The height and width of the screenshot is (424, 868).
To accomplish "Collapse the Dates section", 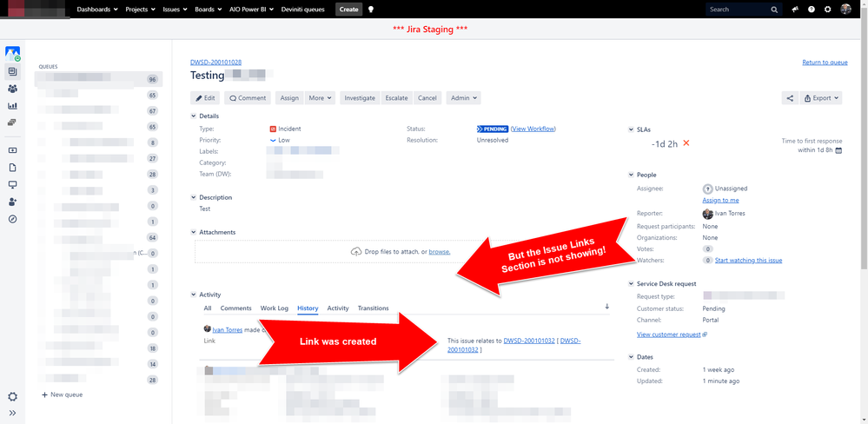I will tap(631, 357).
